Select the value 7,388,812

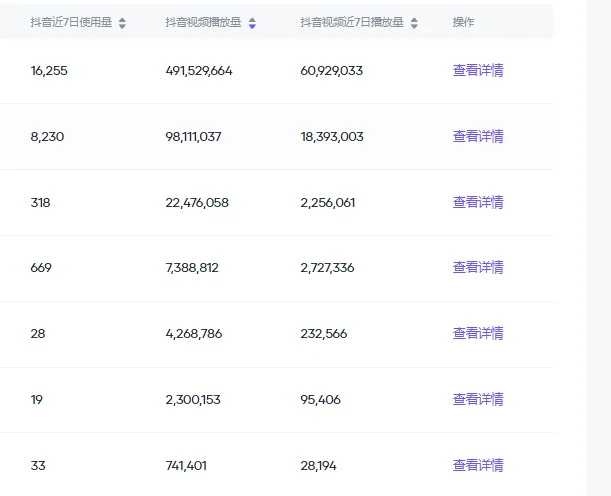(192, 268)
